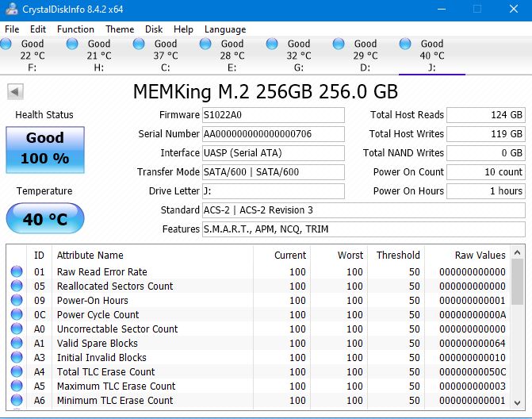
Task: Click the Good 100% health status button
Action: [44, 149]
